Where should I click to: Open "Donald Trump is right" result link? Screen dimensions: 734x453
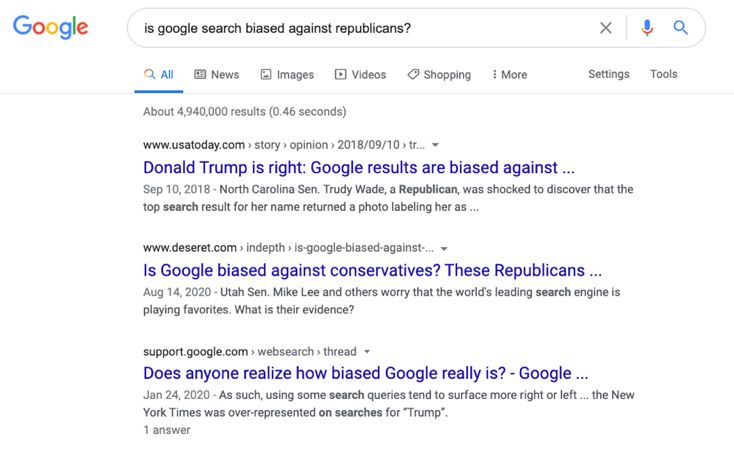coord(359,168)
